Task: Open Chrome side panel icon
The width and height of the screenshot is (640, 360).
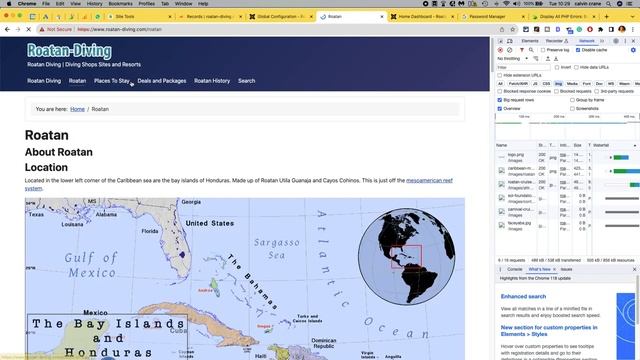Action: tap(611, 29)
